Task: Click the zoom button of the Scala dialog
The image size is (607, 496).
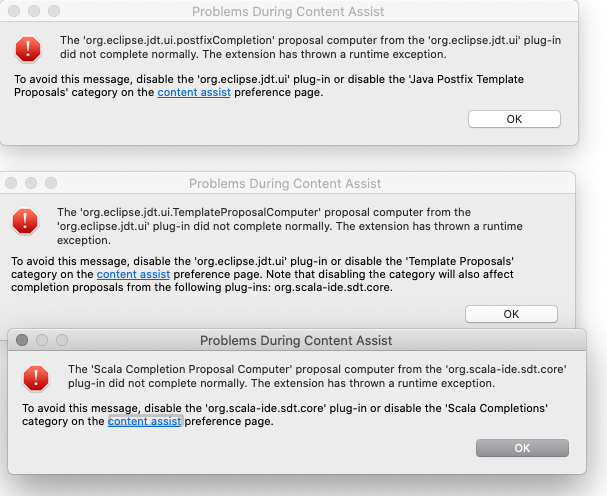Action: pos(62,340)
